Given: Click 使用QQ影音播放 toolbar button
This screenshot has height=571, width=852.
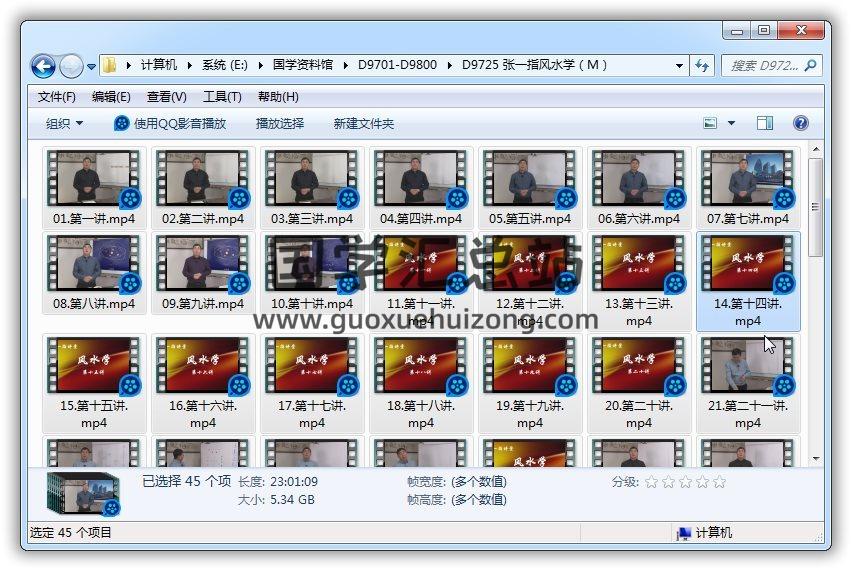Looking at the screenshot, I should 170,123.
